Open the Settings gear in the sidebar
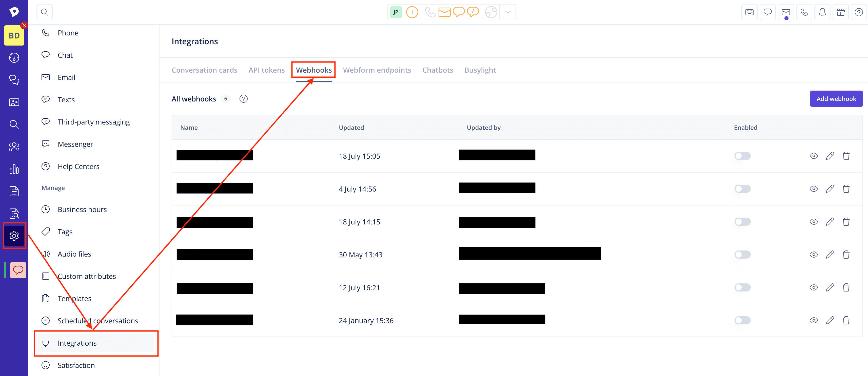868x376 pixels. [14, 236]
